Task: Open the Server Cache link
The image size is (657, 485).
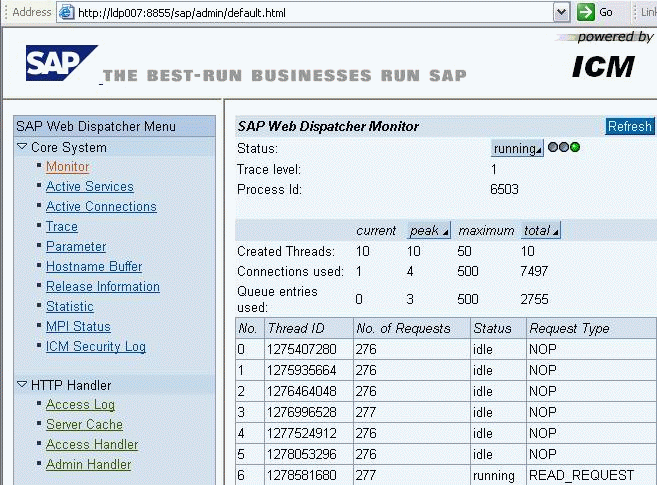Action: 84,425
